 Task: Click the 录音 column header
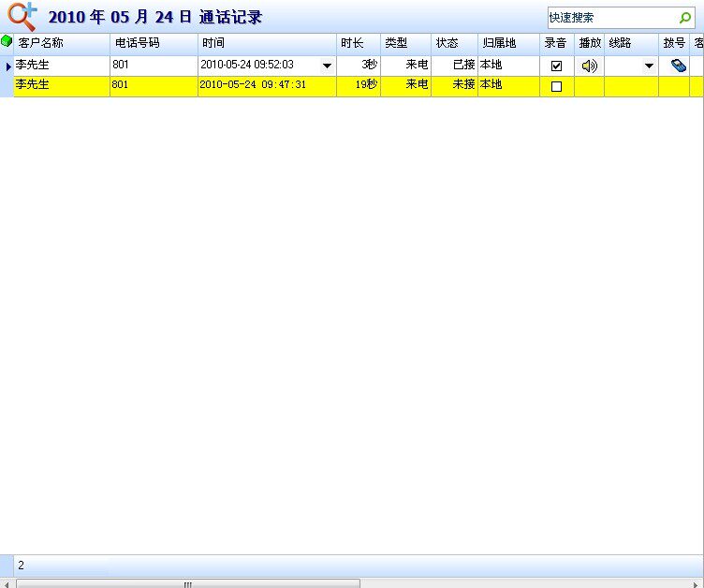(x=557, y=44)
